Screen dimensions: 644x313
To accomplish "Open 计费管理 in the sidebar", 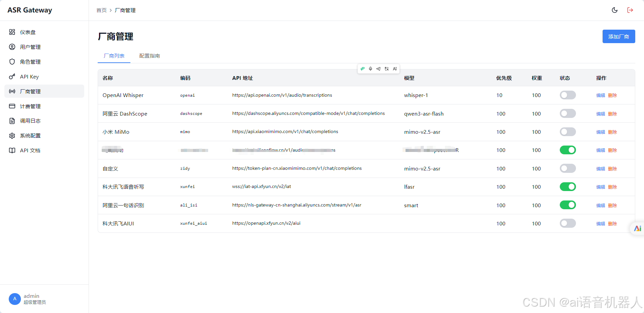I will (x=44, y=106).
